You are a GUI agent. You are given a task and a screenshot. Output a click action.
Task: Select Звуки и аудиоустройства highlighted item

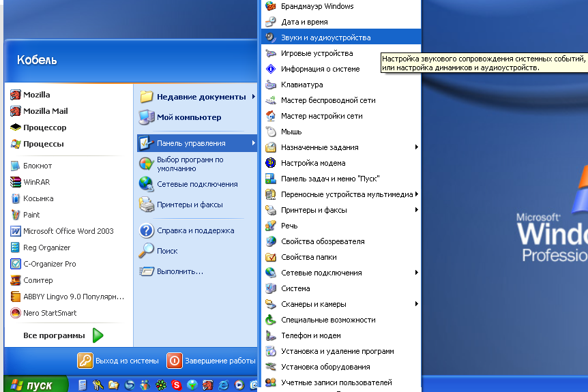click(341, 38)
